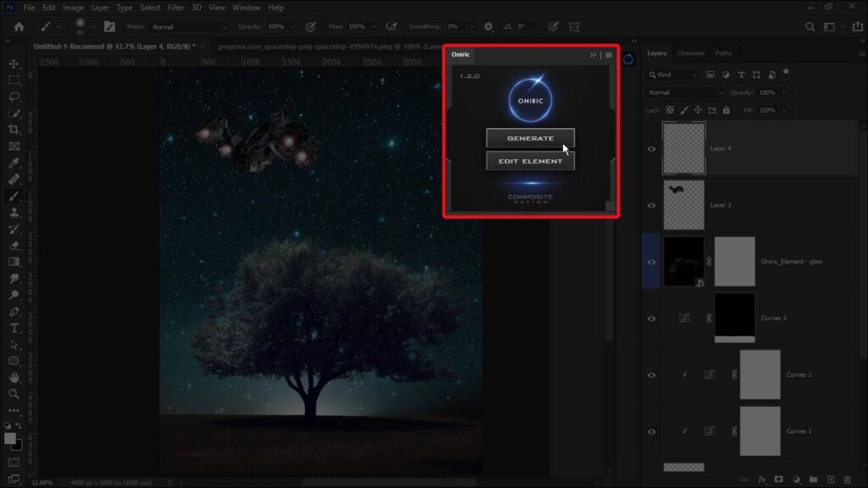This screenshot has width=868, height=488.
Task: Create a new layer icon
Action: 831,480
